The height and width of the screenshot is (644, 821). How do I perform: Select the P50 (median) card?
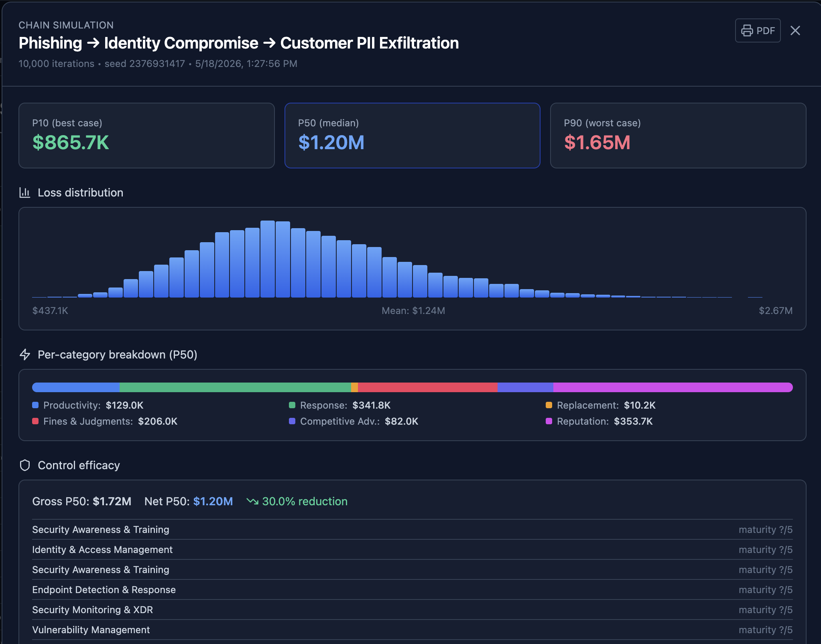pos(412,136)
